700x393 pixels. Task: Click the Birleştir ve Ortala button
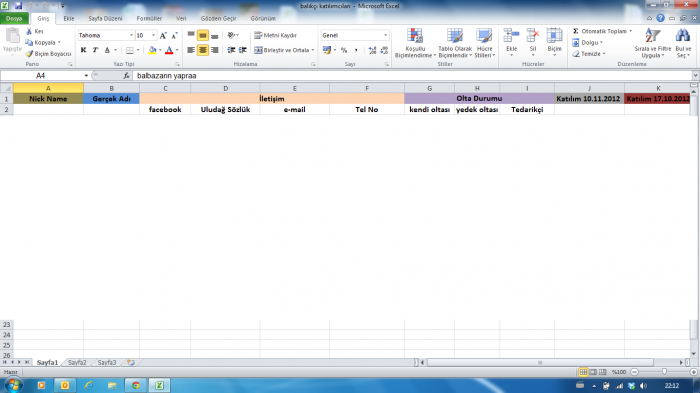(x=284, y=50)
